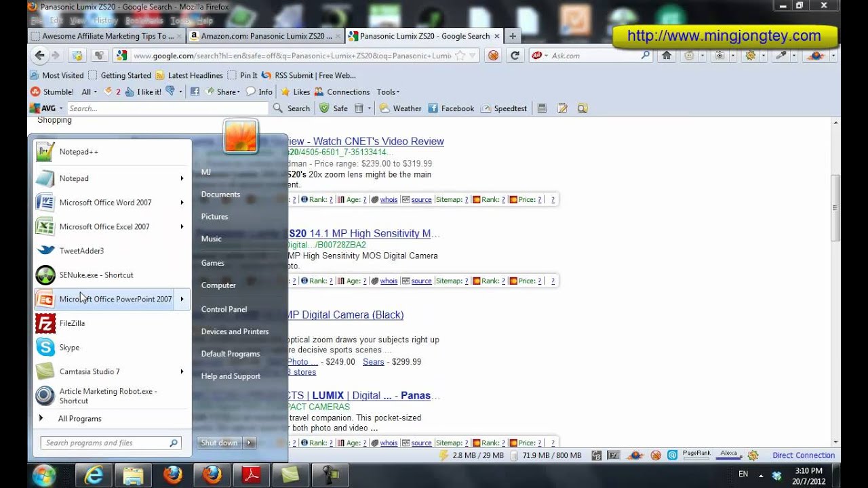The width and height of the screenshot is (868, 488).
Task: Expand Word 2007 jump list arrow
Action: (182, 203)
